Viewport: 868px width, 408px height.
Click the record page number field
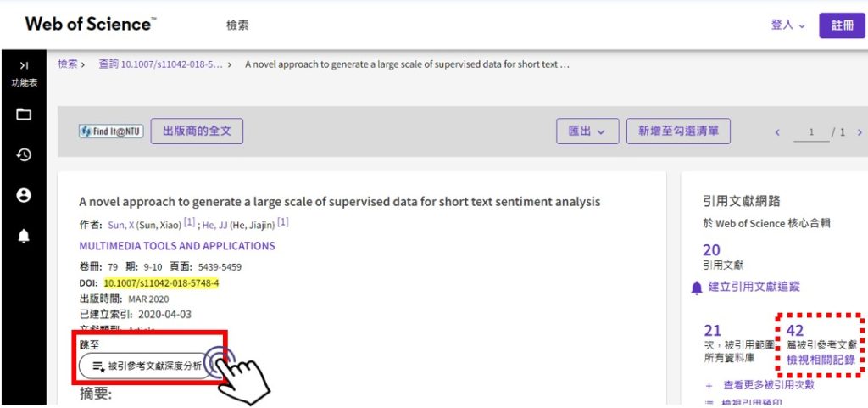pyautogui.click(x=811, y=133)
